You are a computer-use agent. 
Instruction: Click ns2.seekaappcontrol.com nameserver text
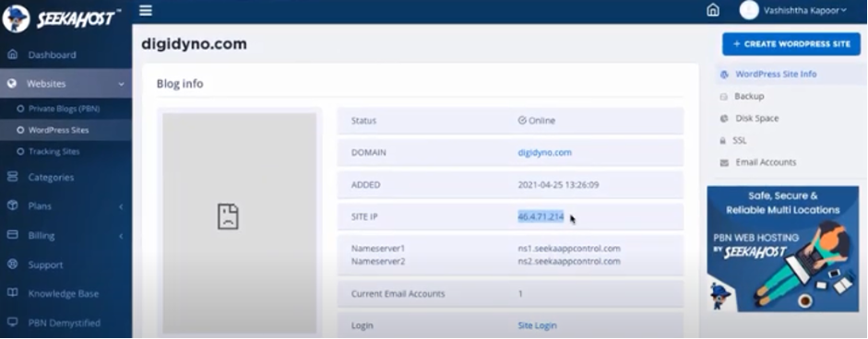coord(569,261)
